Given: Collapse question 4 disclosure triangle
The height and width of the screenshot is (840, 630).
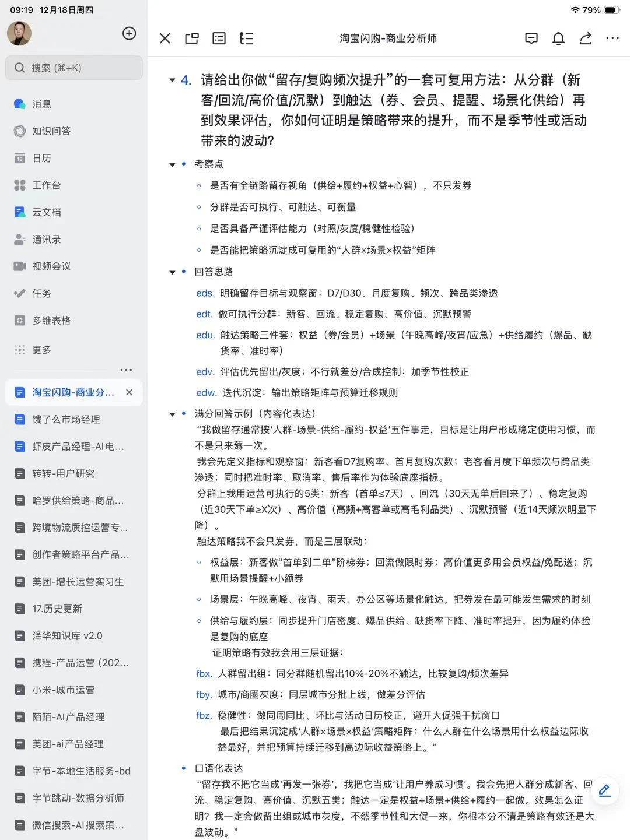Looking at the screenshot, I should coord(171,80).
